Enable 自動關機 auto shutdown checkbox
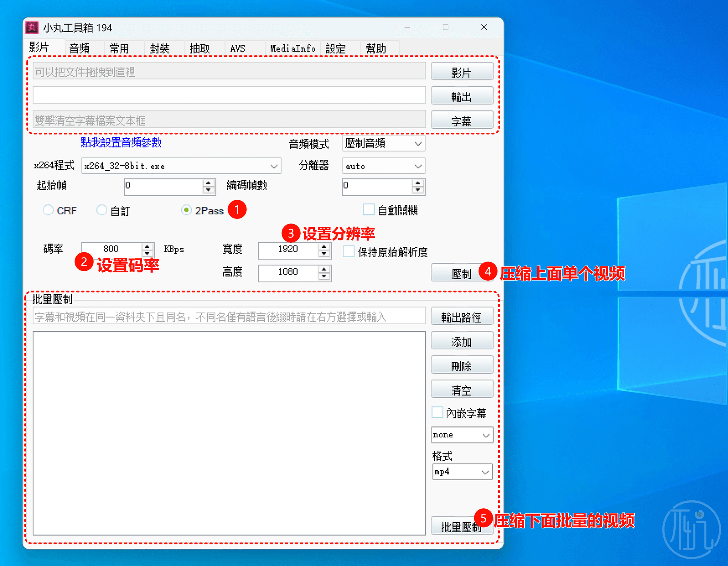Image resolution: width=728 pixels, height=566 pixels. point(368,209)
